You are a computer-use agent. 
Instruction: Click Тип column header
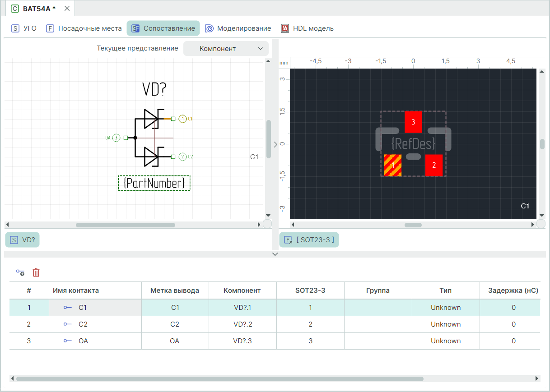click(445, 291)
